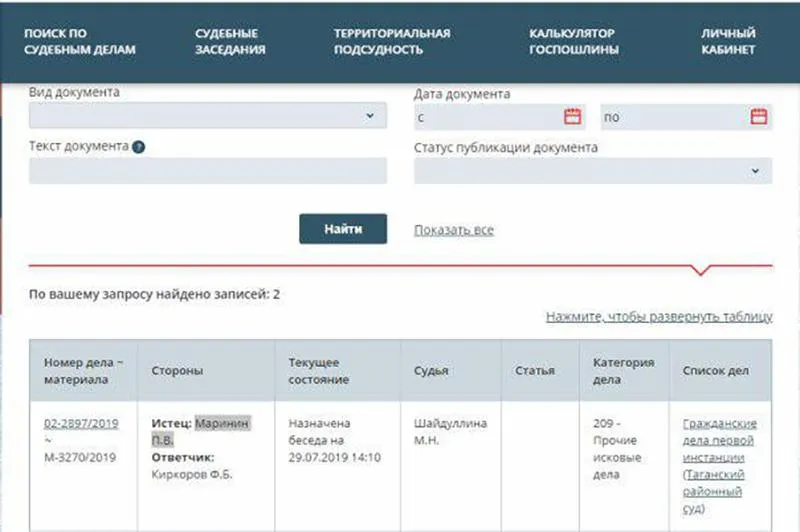Screen dimensions: 800x532
Task: Open Территориальная подсудность page
Action: (392, 41)
